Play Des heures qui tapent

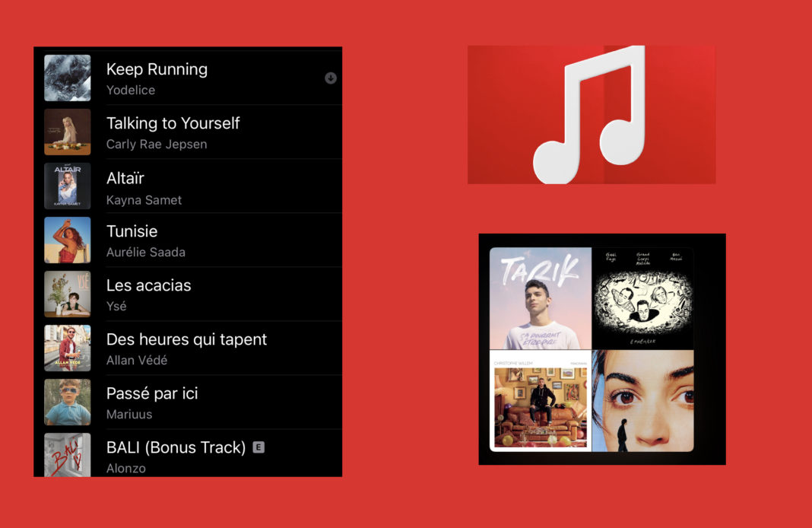pos(186,339)
